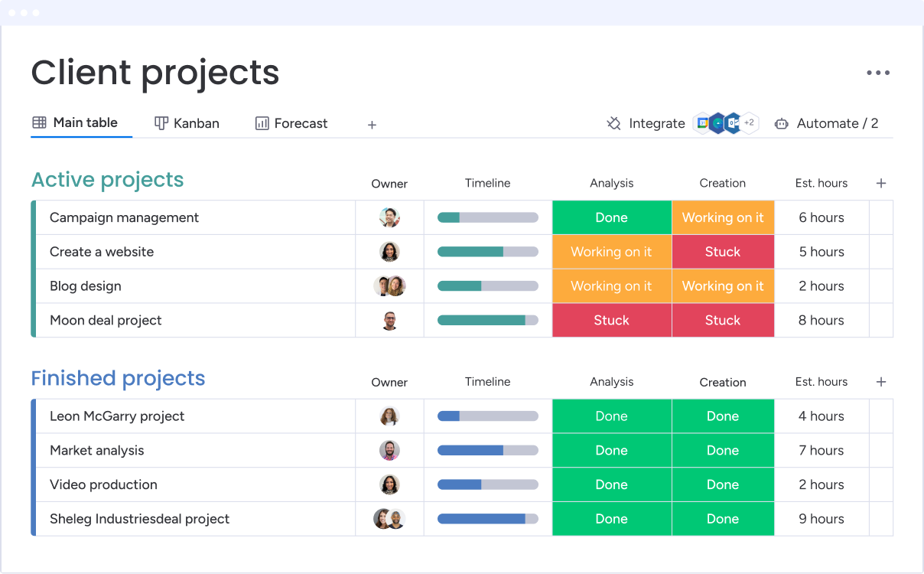Open the Video production item
The width and height of the screenshot is (924, 574).
(103, 484)
